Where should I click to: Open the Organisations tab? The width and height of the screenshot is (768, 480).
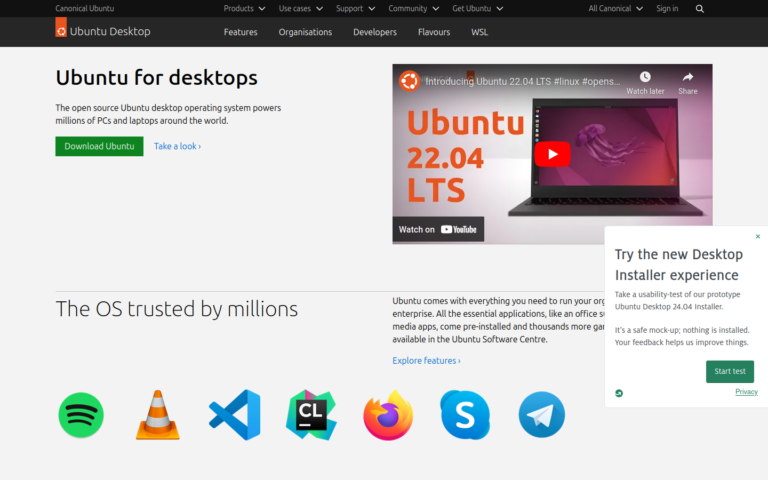coord(305,32)
